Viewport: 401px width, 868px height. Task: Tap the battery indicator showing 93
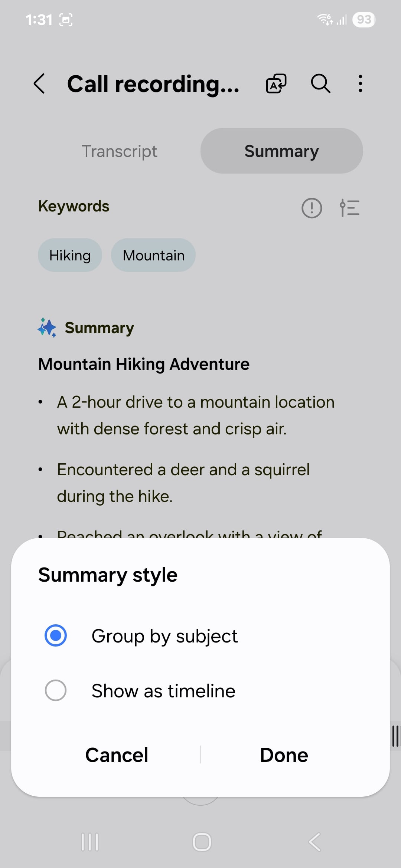364,19
